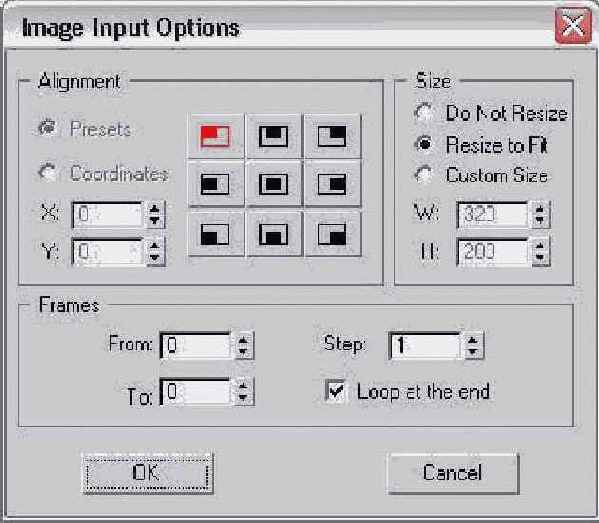Click the OK button
The height and width of the screenshot is (523, 599).
coord(147,473)
